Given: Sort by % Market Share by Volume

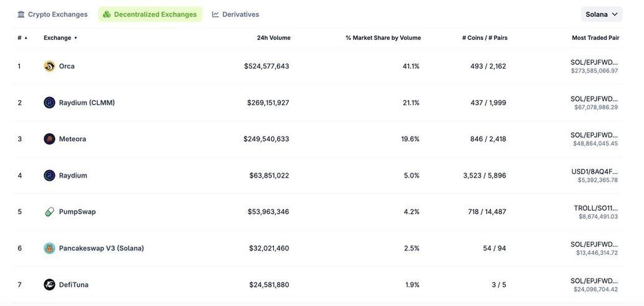Looking at the screenshot, I should pos(383,38).
